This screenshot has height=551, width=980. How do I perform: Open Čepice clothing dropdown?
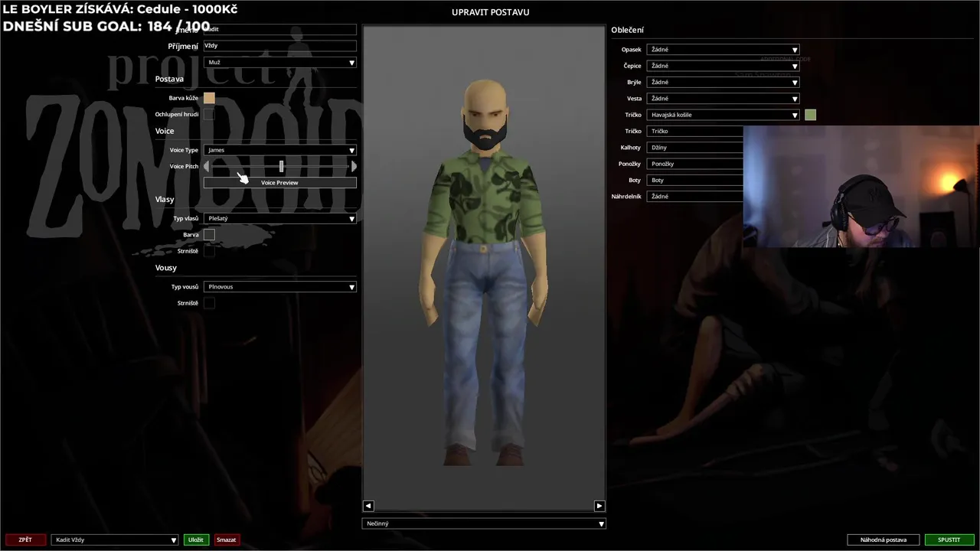tap(723, 66)
